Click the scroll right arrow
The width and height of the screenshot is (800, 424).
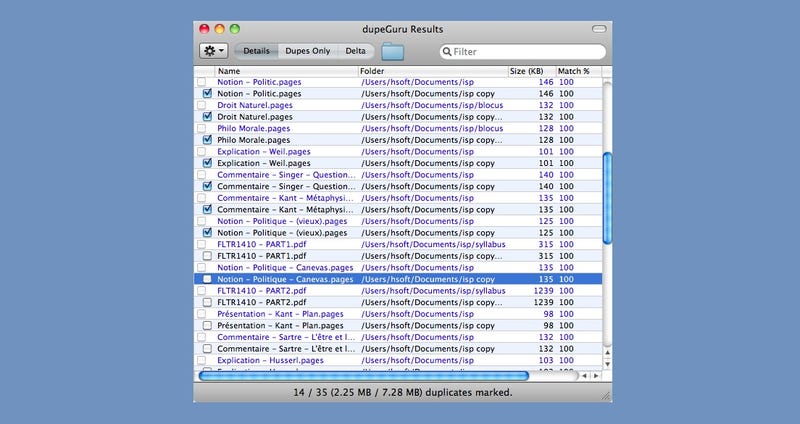pos(595,376)
